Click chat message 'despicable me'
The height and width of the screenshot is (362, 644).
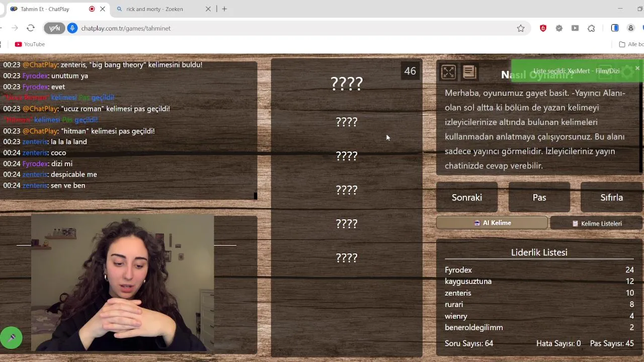pyautogui.click(x=73, y=174)
